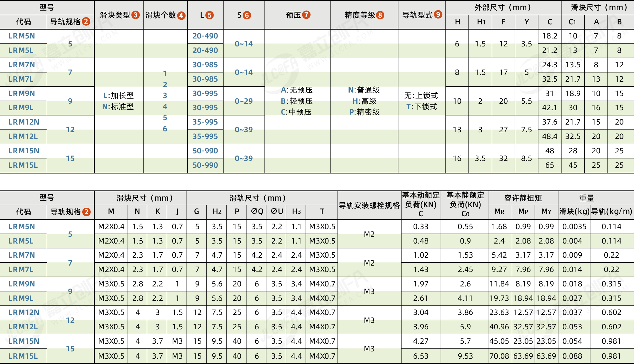Click the orange number 4 badge beside 滑块个数
Viewport: 634px width, 364px height.
click(x=181, y=15)
